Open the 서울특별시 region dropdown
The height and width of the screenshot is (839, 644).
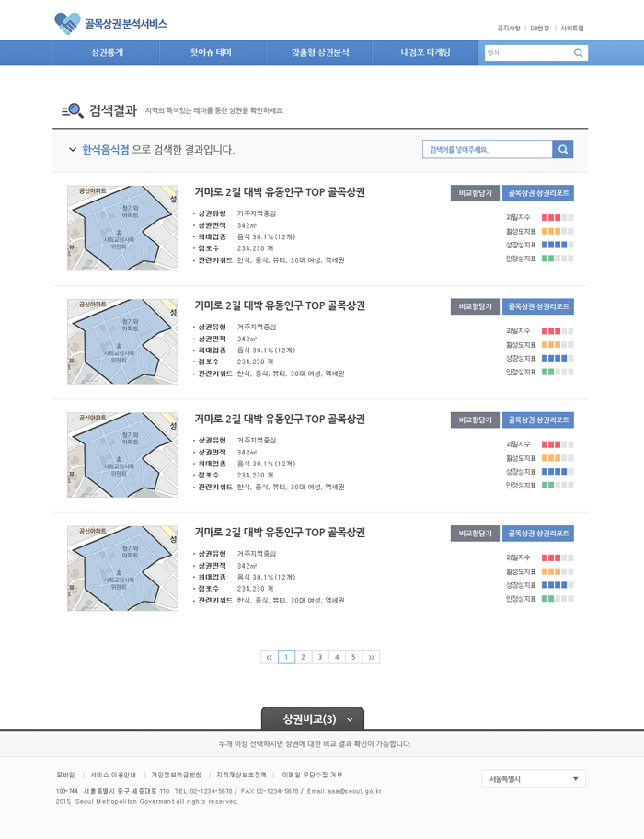coord(533,777)
